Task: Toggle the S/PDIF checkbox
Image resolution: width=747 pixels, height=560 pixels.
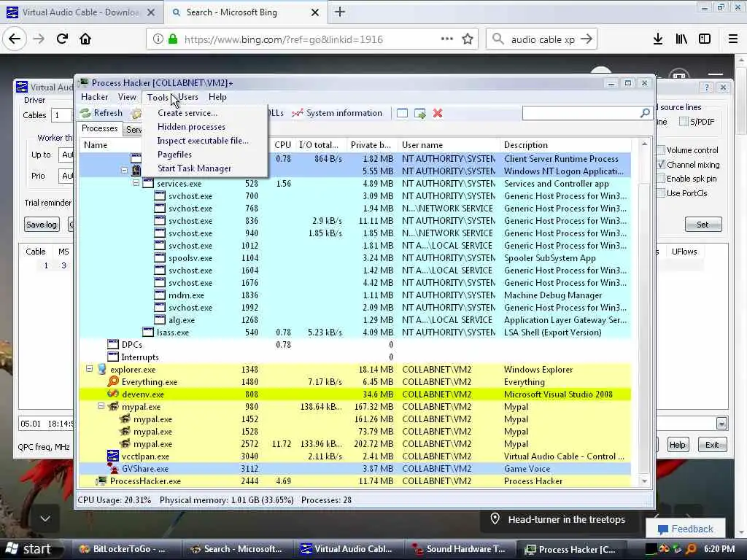Action: [684, 122]
